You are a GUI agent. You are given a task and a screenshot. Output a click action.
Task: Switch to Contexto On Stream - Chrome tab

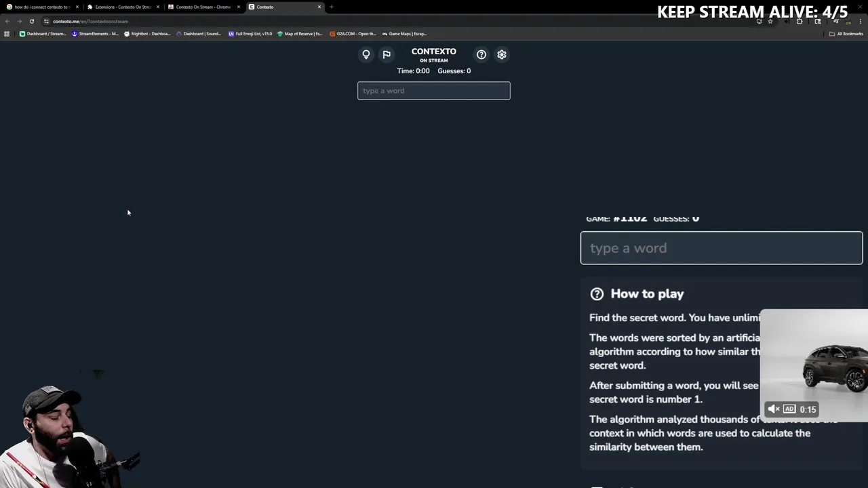203,7
